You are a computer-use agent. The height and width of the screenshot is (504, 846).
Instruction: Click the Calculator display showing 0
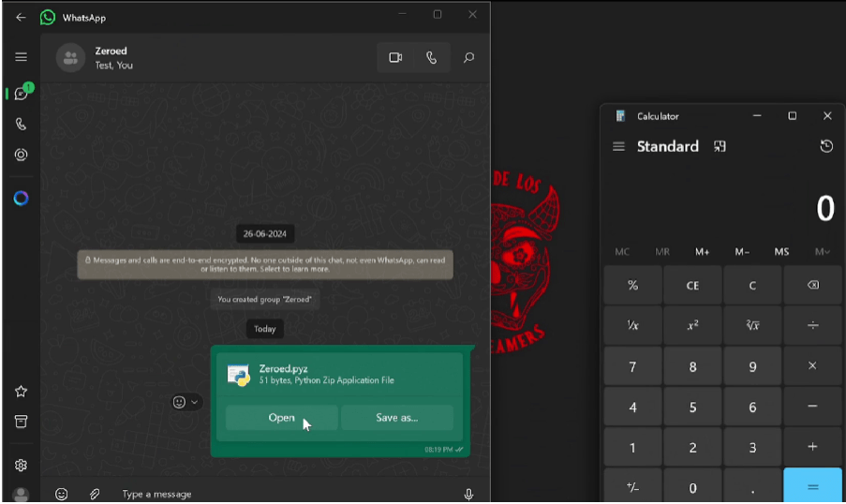(825, 208)
